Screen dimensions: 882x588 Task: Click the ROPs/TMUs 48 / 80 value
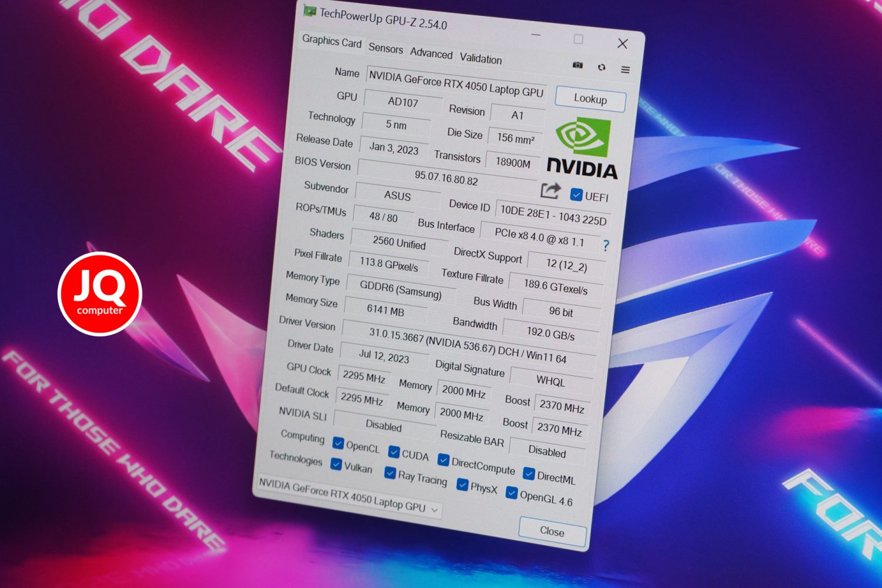pos(383,217)
